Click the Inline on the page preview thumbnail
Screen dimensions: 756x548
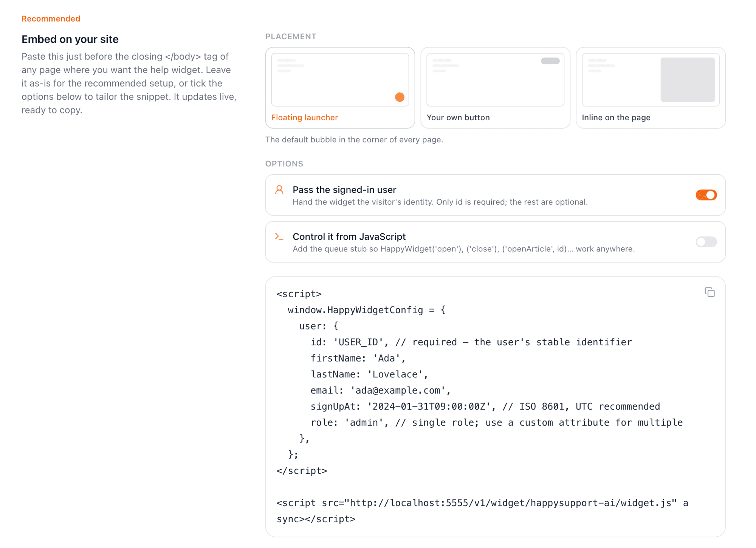pos(651,80)
